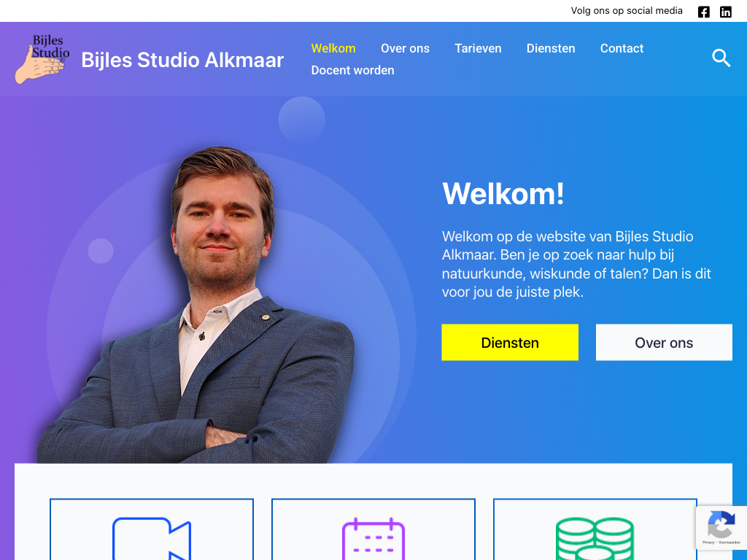The width and height of the screenshot is (747, 560).
Task: Click the reCAPTCHA badge icon
Action: click(721, 524)
